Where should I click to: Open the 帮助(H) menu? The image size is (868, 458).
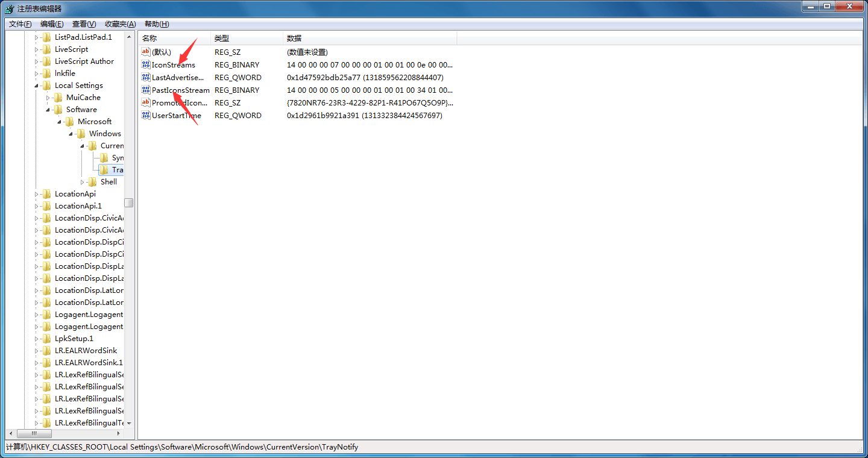coord(157,24)
